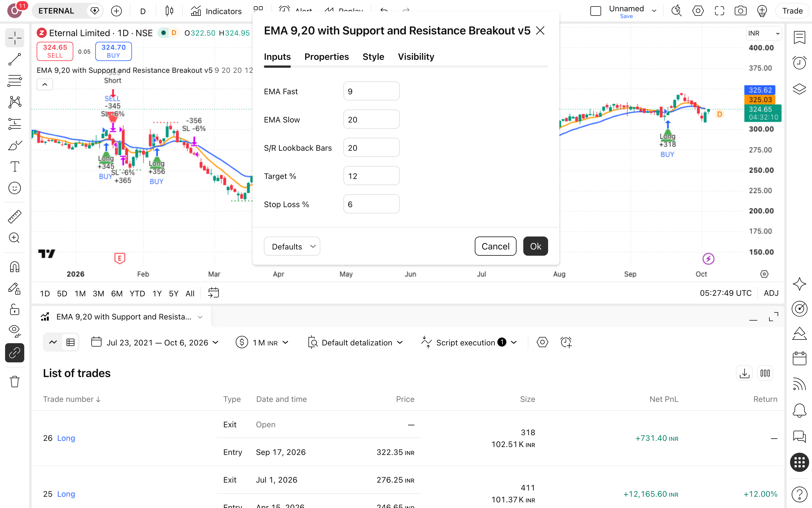The image size is (812, 508).
Task: Click the Stop Loss % input field
Action: pyautogui.click(x=371, y=204)
